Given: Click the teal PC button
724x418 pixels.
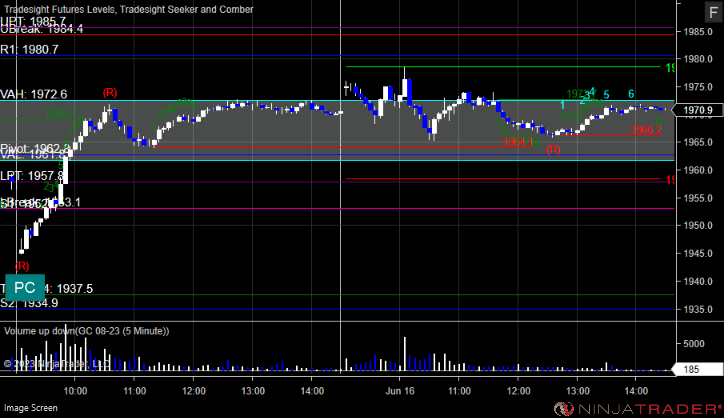Looking at the screenshot, I should (25, 288).
